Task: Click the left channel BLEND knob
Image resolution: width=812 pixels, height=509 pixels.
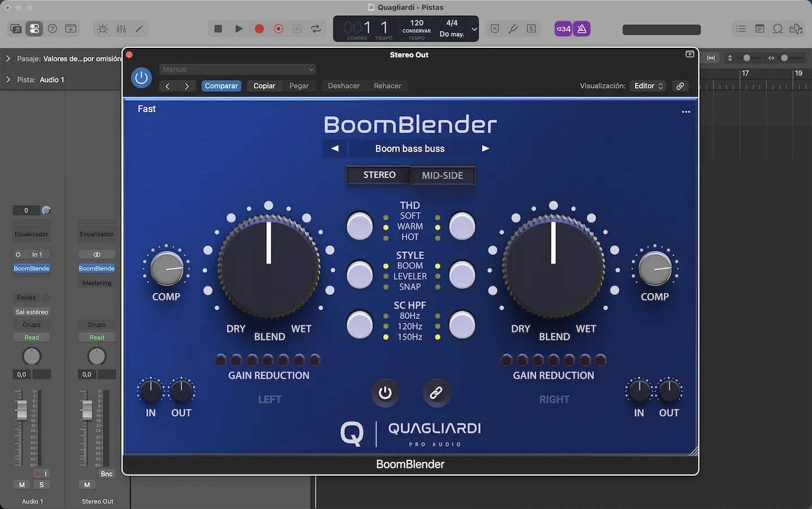Action: click(269, 266)
